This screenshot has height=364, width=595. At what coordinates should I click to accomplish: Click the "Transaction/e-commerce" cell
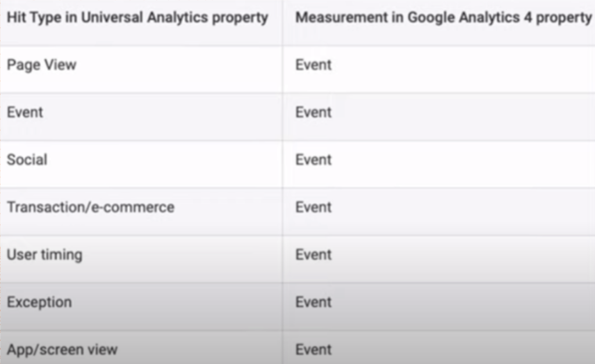tap(90, 207)
